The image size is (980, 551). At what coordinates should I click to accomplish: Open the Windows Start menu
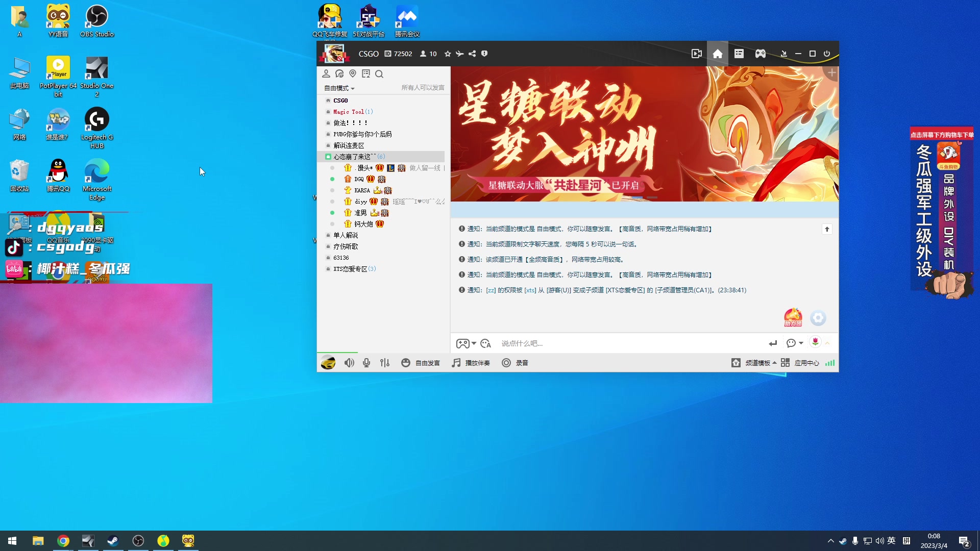(x=12, y=541)
